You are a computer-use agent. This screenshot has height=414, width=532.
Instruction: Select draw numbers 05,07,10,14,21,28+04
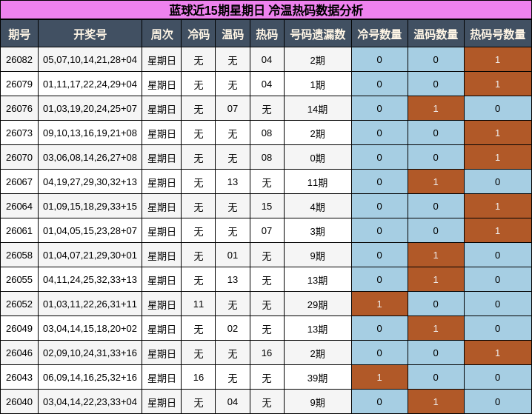coord(90,60)
